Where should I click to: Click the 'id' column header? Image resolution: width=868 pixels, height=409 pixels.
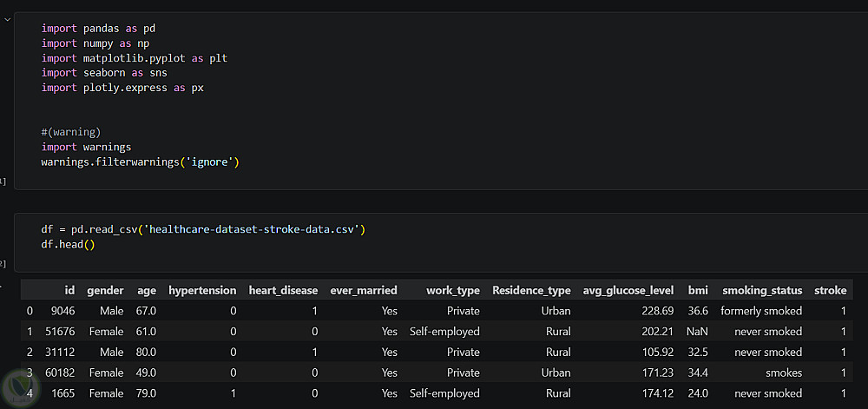tap(69, 290)
